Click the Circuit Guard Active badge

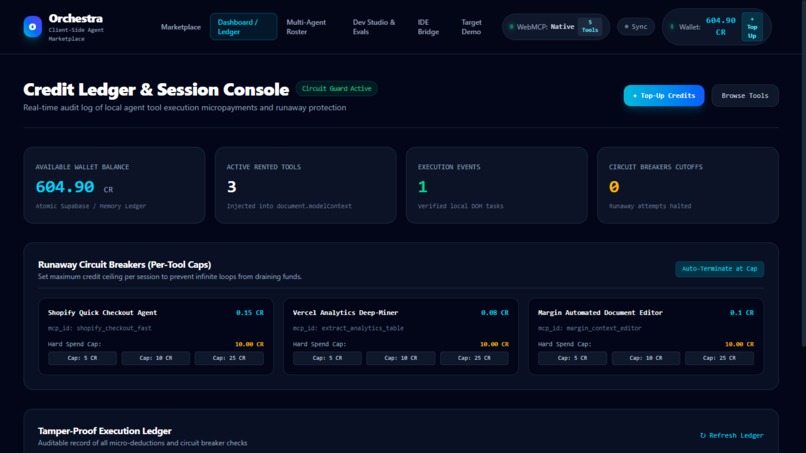(x=337, y=88)
